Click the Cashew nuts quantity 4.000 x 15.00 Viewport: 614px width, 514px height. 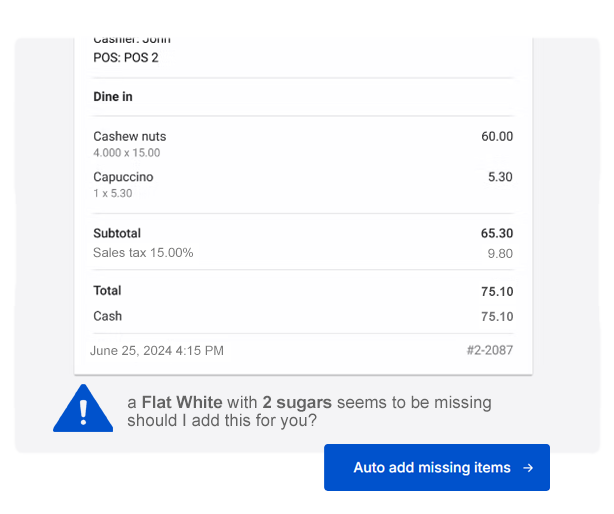pyautogui.click(x=127, y=153)
